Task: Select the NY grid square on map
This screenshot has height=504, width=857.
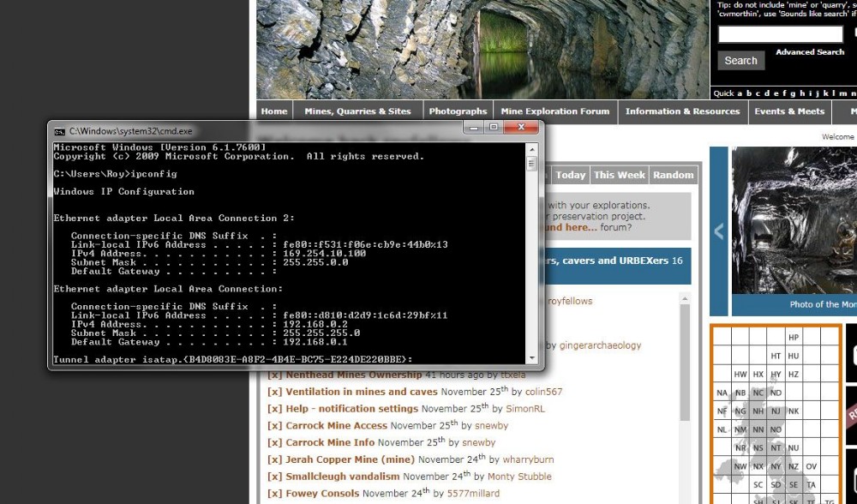Action: pos(776,467)
